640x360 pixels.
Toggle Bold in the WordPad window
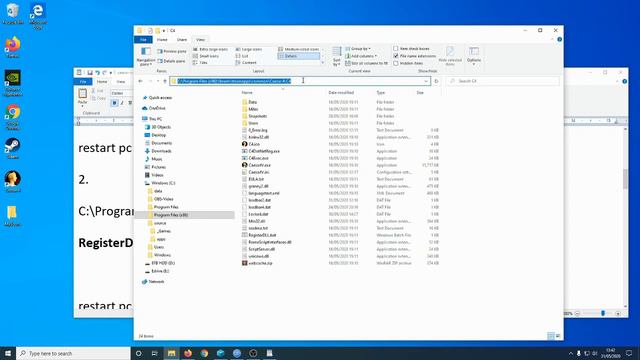[114, 103]
